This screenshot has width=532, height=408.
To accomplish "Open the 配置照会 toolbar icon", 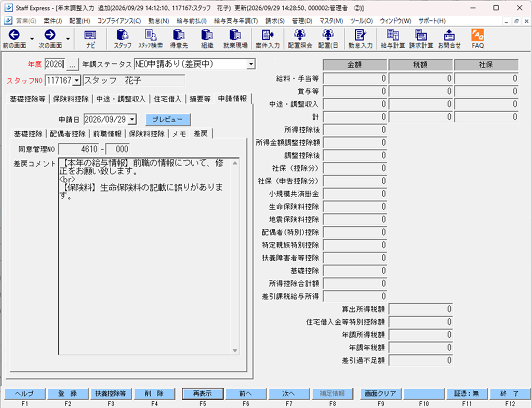I will 300,38.
